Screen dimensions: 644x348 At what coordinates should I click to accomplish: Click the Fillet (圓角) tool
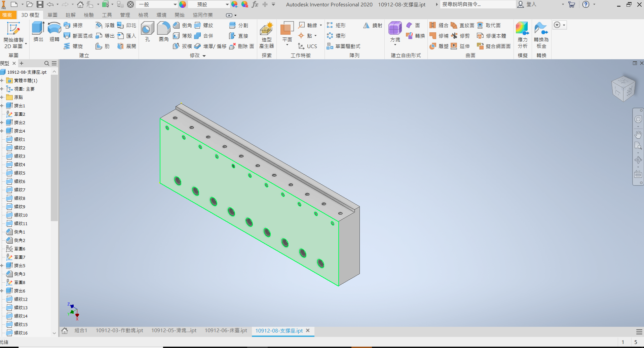[x=164, y=31]
